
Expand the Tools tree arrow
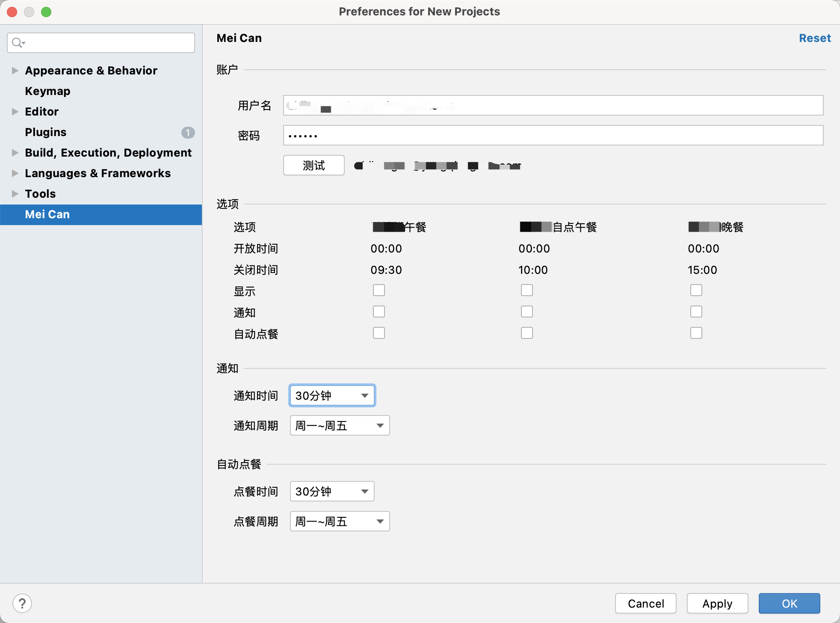tap(15, 194)
